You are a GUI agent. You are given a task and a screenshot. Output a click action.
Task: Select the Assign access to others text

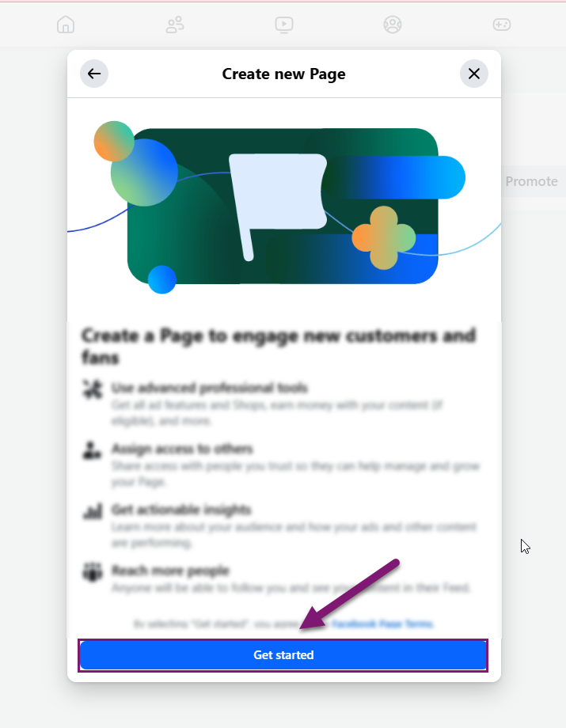click(x=182, y=449)
